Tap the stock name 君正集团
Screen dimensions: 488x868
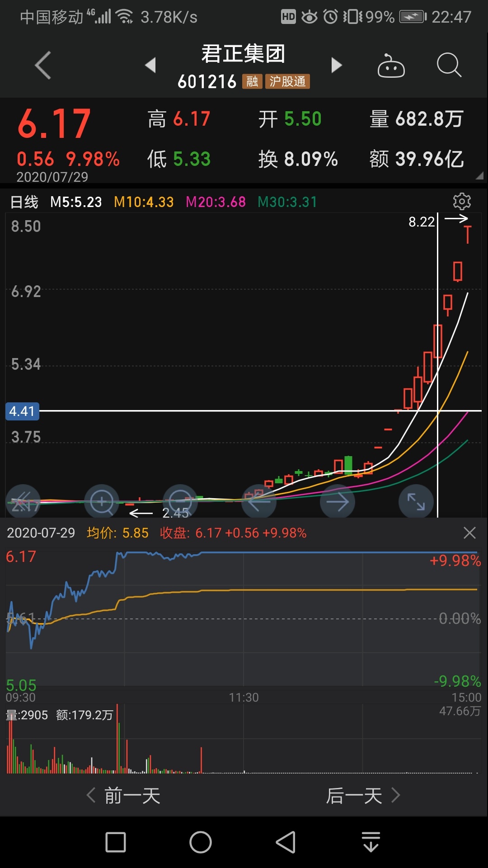point(243,54)
